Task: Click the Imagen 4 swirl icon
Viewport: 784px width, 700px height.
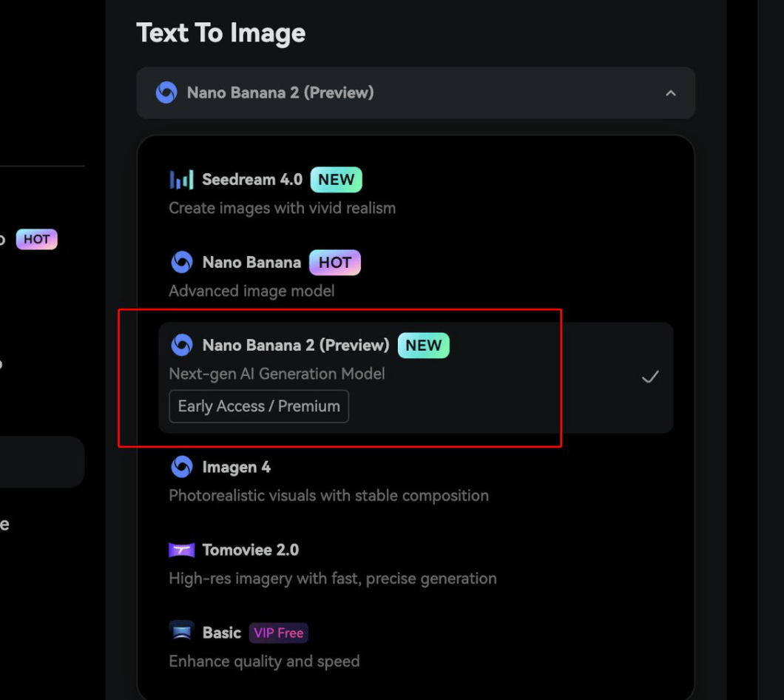Action: tap(181, 467)
